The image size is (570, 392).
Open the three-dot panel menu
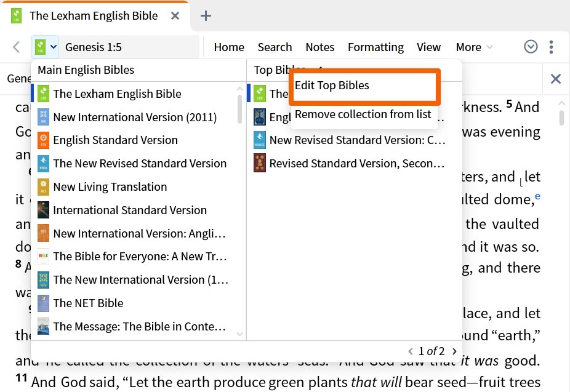click(x=552, y=47)
